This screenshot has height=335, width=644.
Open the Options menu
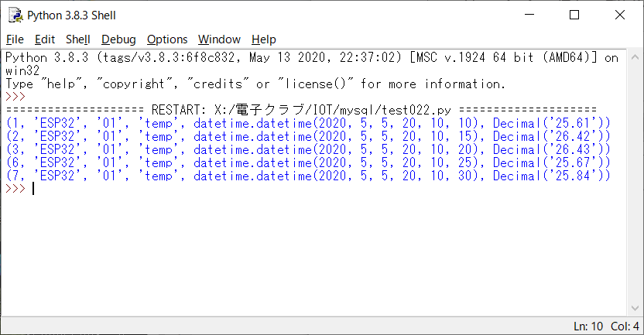(167, 39)
